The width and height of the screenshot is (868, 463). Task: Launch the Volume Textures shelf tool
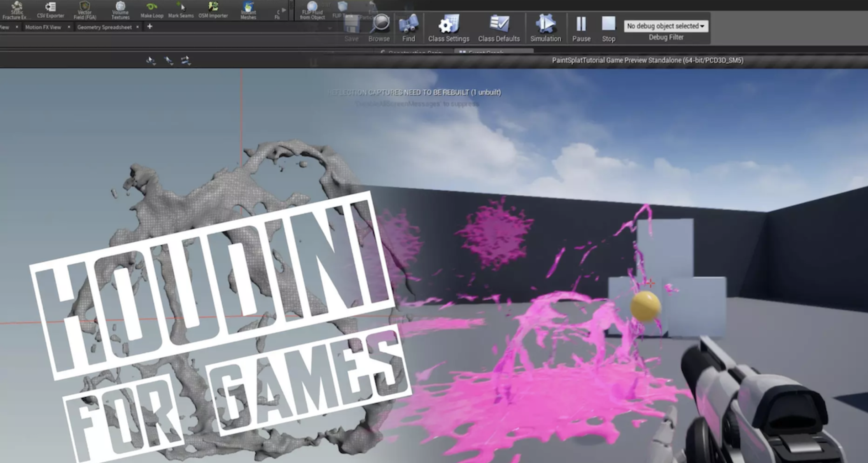click(x=120, y=10)
